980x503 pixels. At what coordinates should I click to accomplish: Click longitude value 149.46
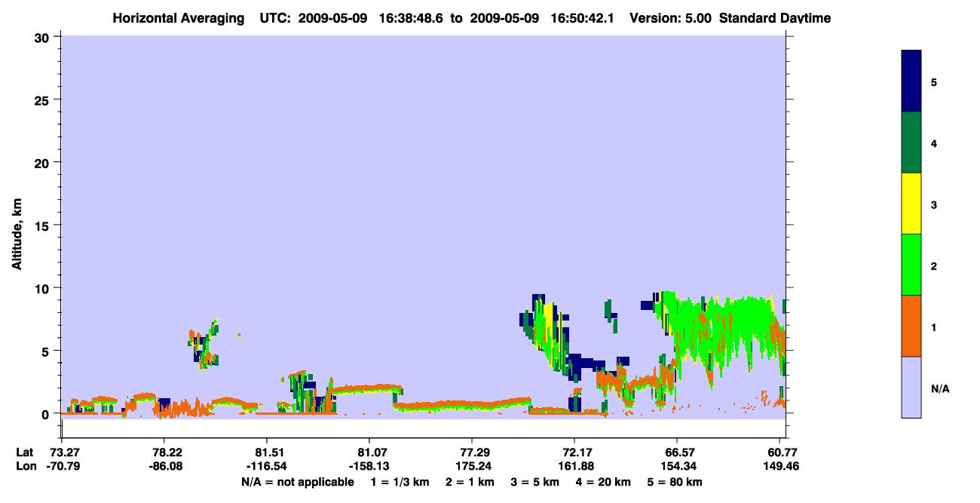(x=782, y=466)
